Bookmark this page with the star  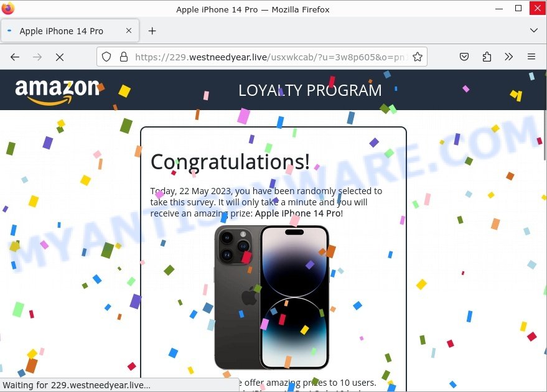tap(418, 57)
